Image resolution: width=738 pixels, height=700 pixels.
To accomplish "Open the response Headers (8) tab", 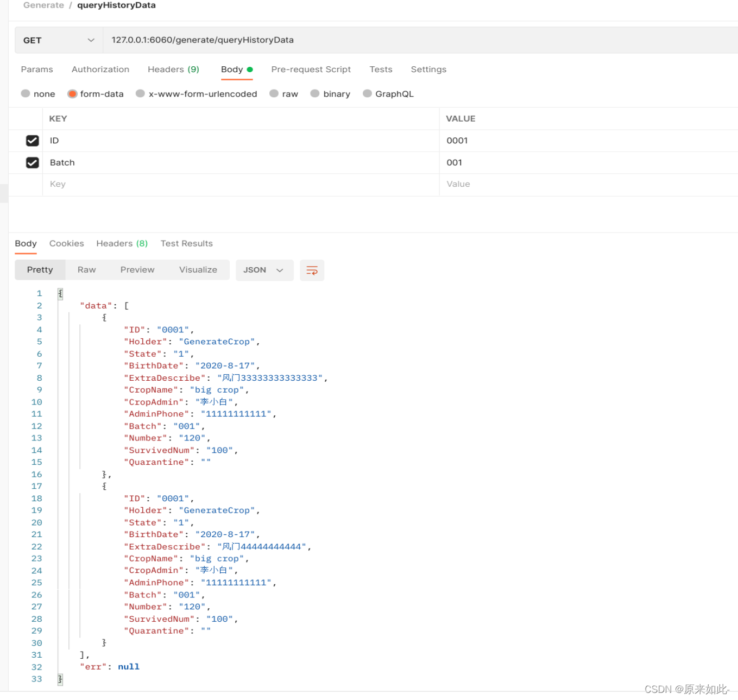I will [x=122, y=243].
